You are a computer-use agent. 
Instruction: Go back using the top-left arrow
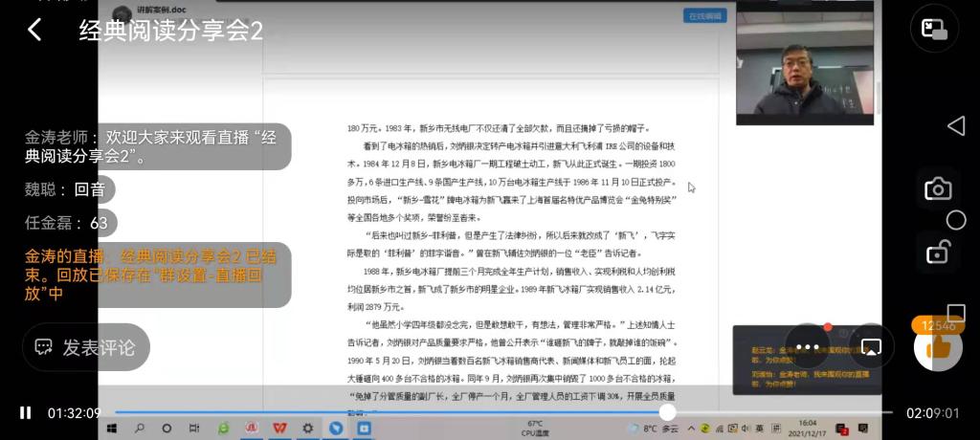34,31
